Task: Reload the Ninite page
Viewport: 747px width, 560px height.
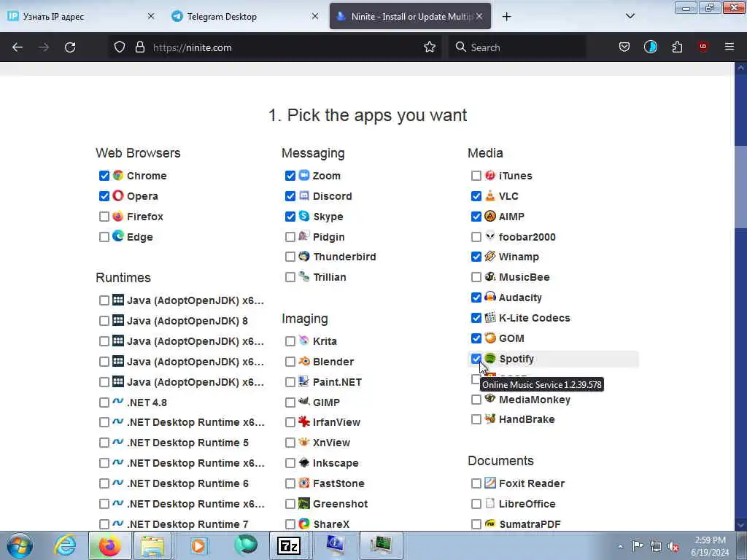Action: [70, 47]
